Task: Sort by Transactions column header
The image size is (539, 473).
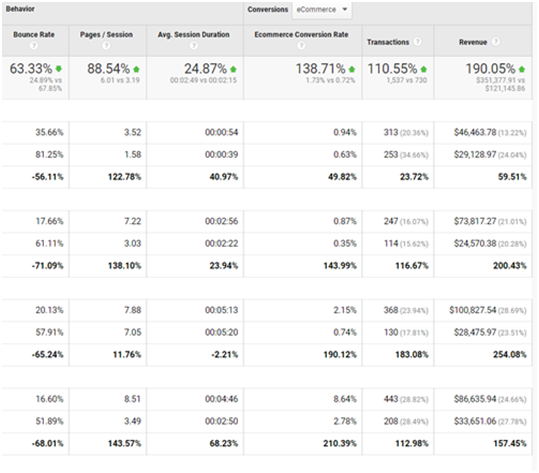Action: pyautogui.click(x=388, y=42)
